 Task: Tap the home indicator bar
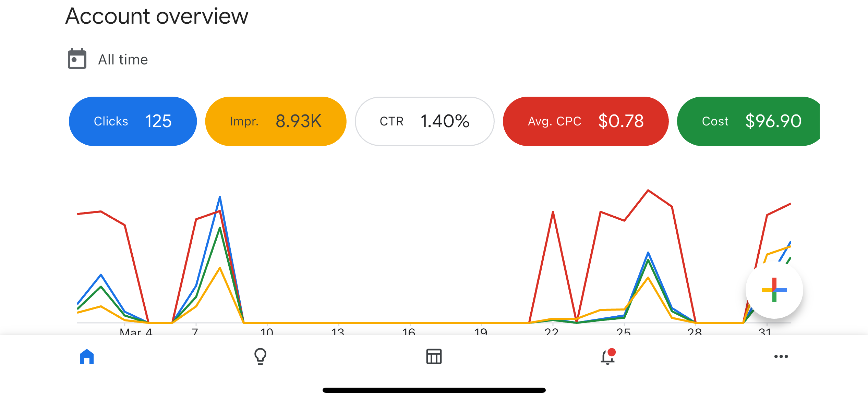click(434, 390)
